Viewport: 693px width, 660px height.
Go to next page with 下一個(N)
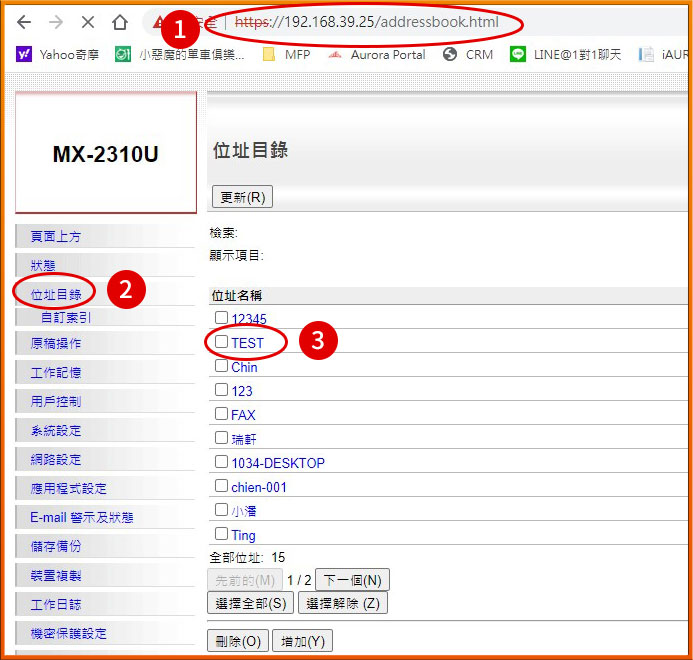pyautogui.click(x=353, y=580)
